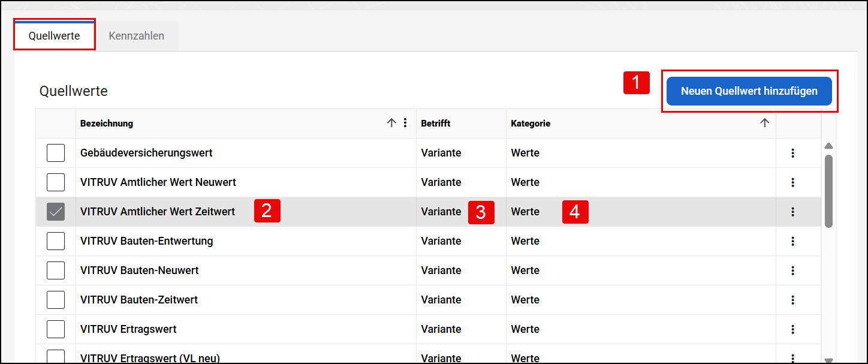Sort by Bezeichnung using the arrow icon
This screenshot has height=364, width=868.
click(391, 123)
